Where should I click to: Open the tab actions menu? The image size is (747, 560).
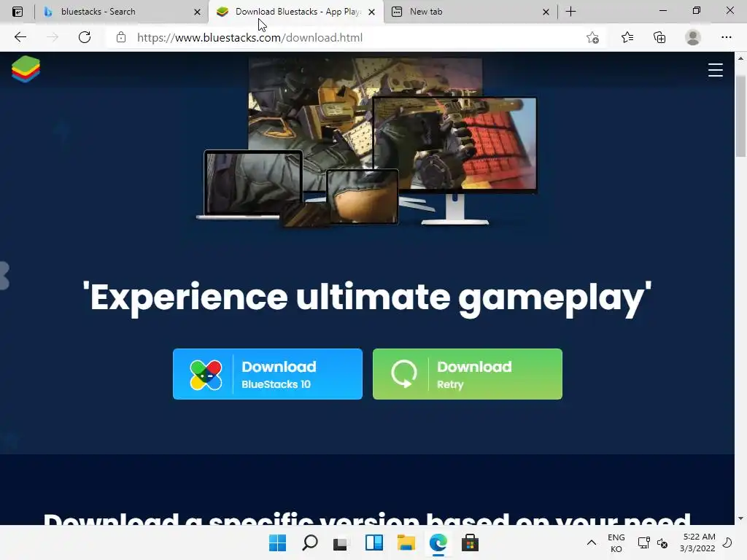click(x=18, y=12)
